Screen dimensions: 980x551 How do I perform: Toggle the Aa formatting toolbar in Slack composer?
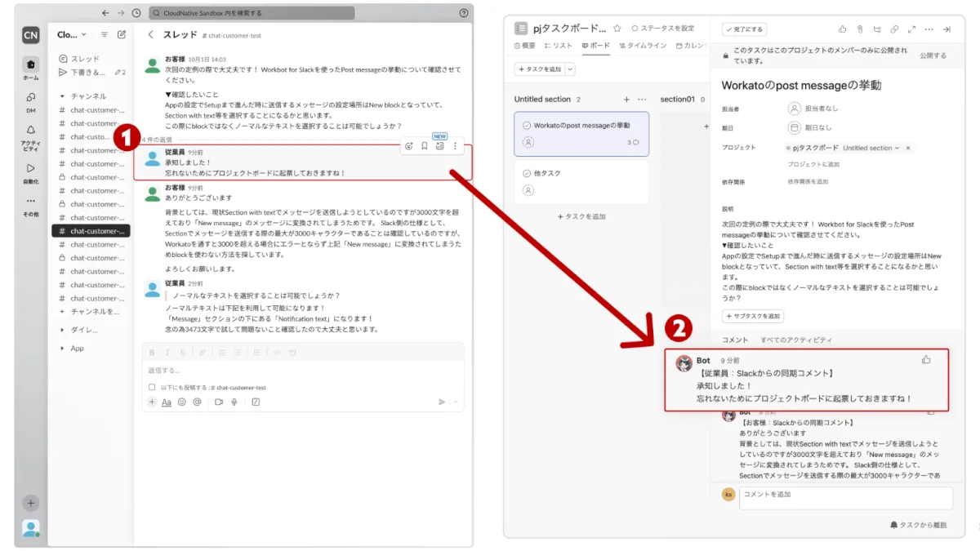[167, 402]
